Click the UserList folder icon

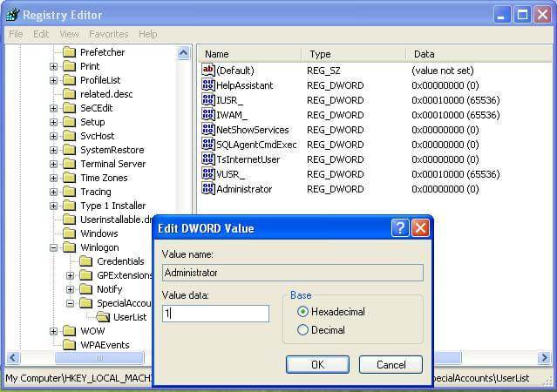click(x=103, y=317)
